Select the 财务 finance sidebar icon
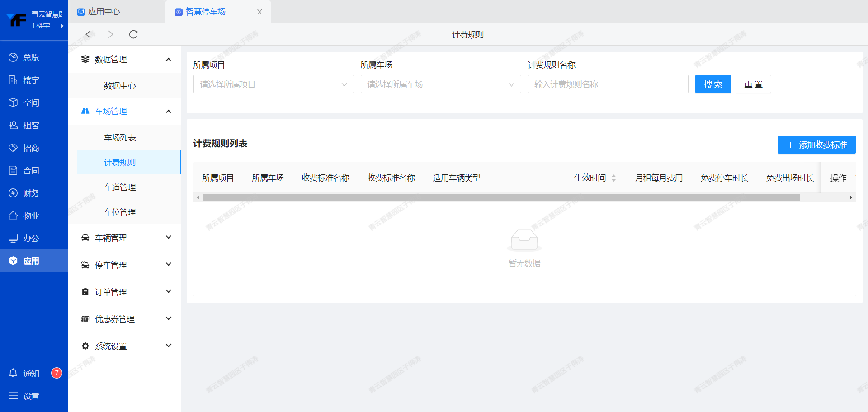Viewport: 868px width, 412px height. pos(13,193)
